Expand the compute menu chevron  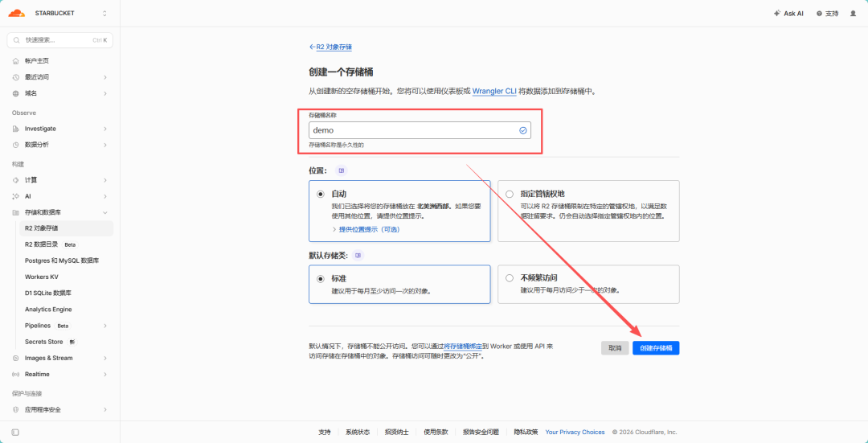pyautogui.click(x=105, y=180)
